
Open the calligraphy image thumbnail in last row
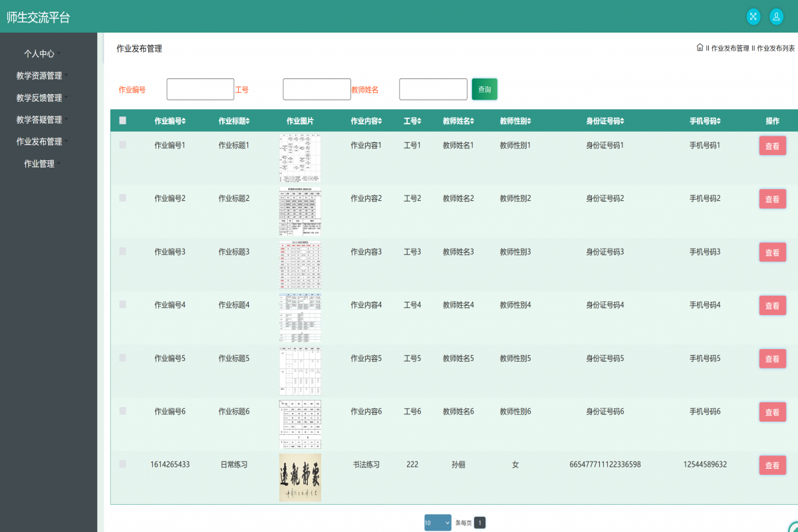pos(300,477)
